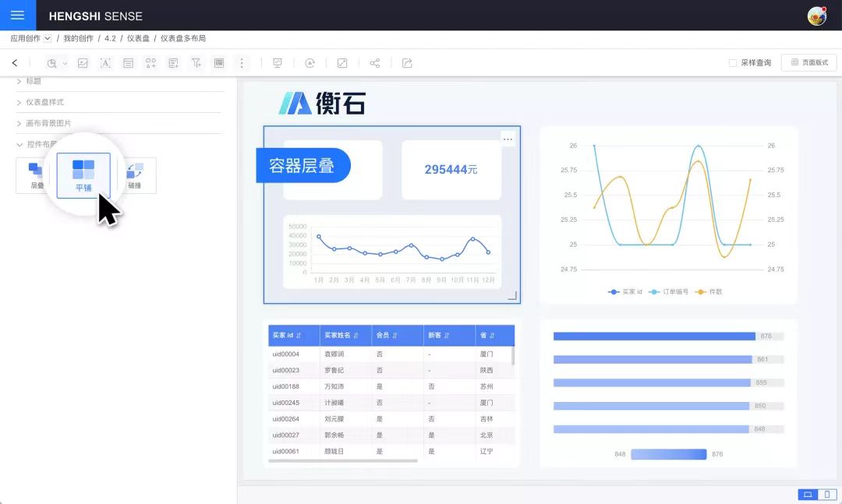Open the export icon in the toolbar
The width and height of the screenshot is (842, 504).
click(x=407, y=63)
